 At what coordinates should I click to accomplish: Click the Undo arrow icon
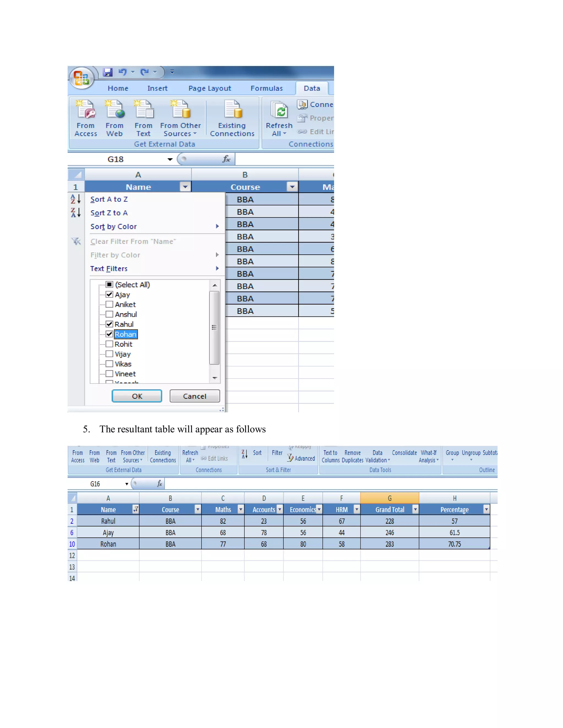coord(123,72)
